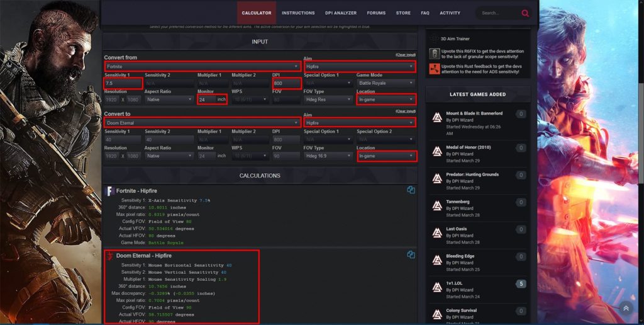Open the Convert from Aim dropdown
The height and width of the screenshot is (325, 644).
(360, 66)
